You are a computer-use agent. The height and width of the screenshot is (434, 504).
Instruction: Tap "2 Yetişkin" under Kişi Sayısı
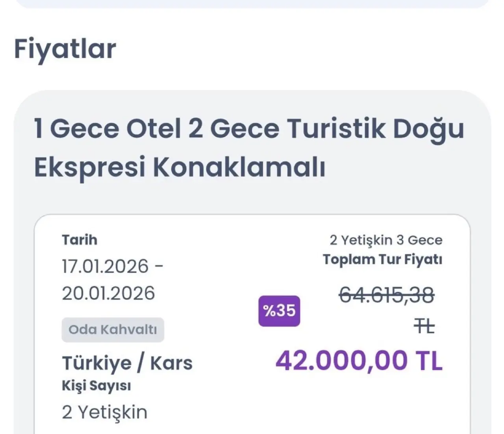coord(105,412)
